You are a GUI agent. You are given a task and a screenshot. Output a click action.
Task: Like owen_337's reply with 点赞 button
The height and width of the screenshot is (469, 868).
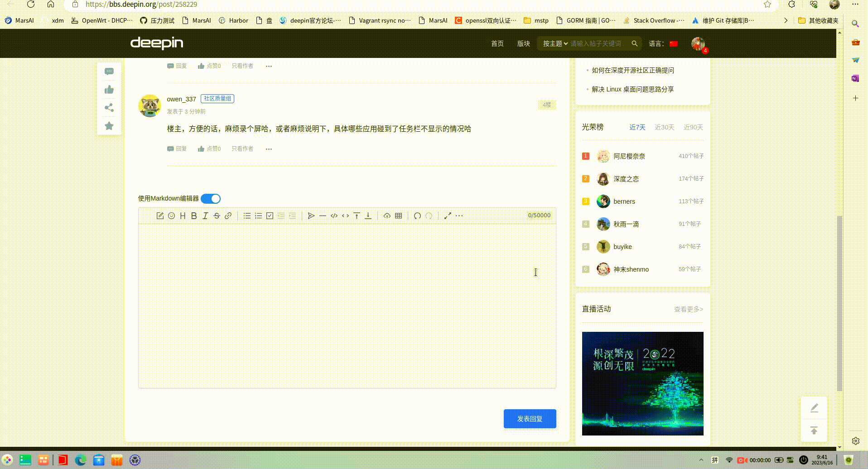(x=209, y=148)
